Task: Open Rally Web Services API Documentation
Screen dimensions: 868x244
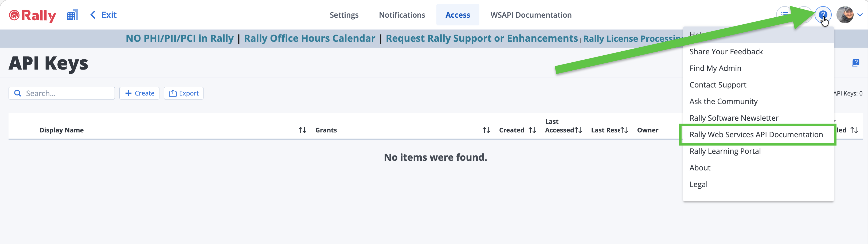Action: [758, 135]
